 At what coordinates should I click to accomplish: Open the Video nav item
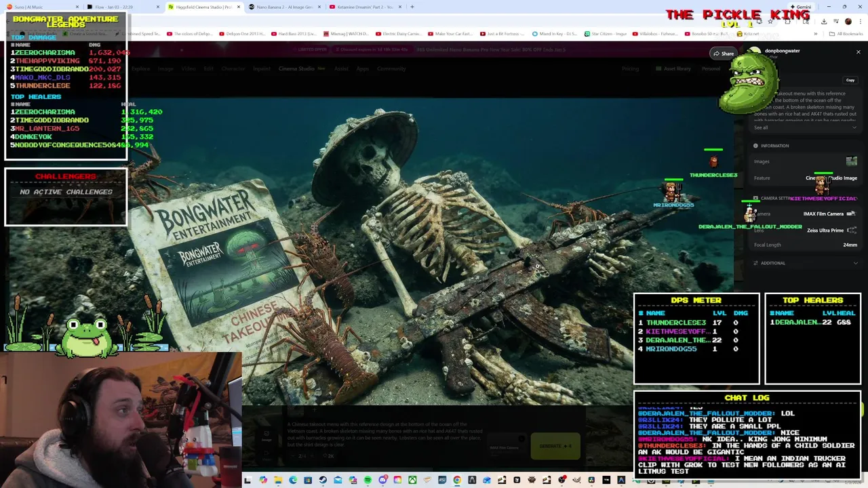tap(189, 68)
